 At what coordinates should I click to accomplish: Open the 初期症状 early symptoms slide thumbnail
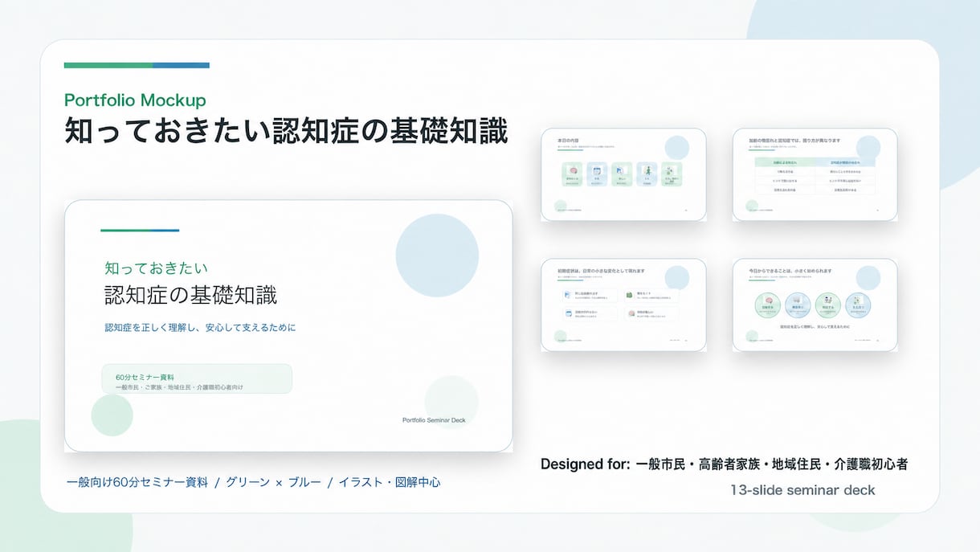click(x=623, y=305)
